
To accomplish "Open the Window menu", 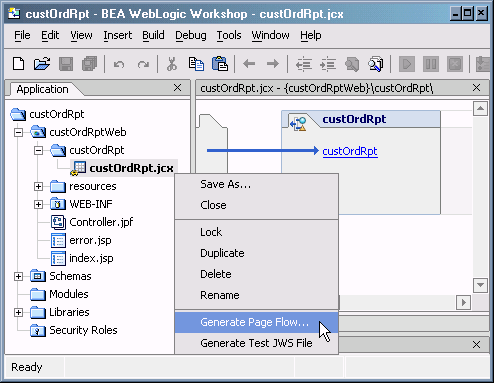I will click(270, 35).
